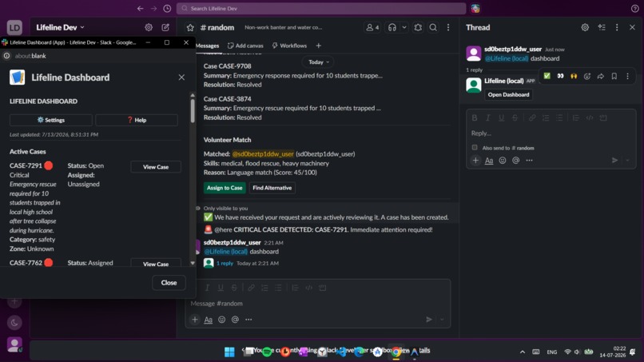Screen dimensions: 644x362
Task: Assign to Case for volunteer match
Action: 225,188
